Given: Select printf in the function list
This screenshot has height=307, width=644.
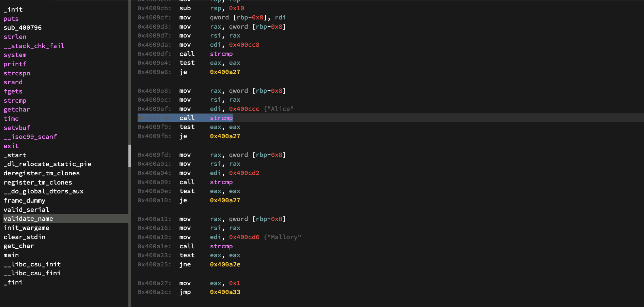Looking at the screenshot, I should click(x=15, y=64).
